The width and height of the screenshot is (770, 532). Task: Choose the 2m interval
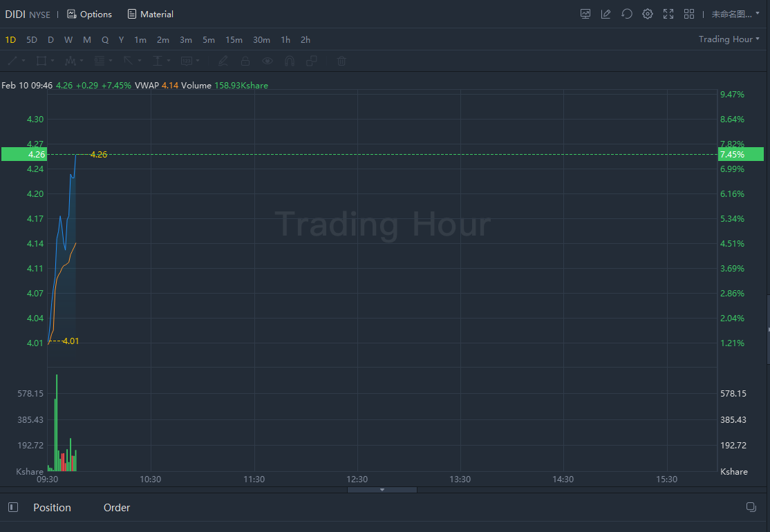click(x=163, y=40)
